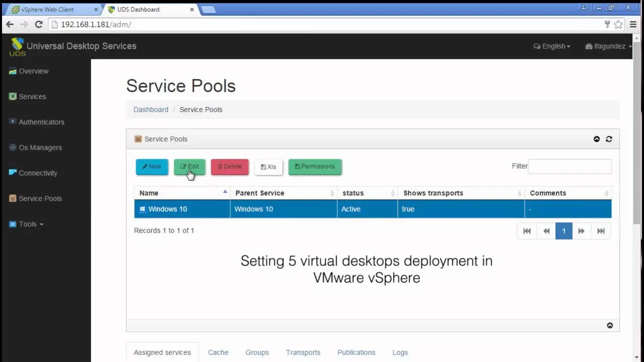Select the Windows 10 row name cell
The height and width of the screenshot is (362, 644).
182,209
